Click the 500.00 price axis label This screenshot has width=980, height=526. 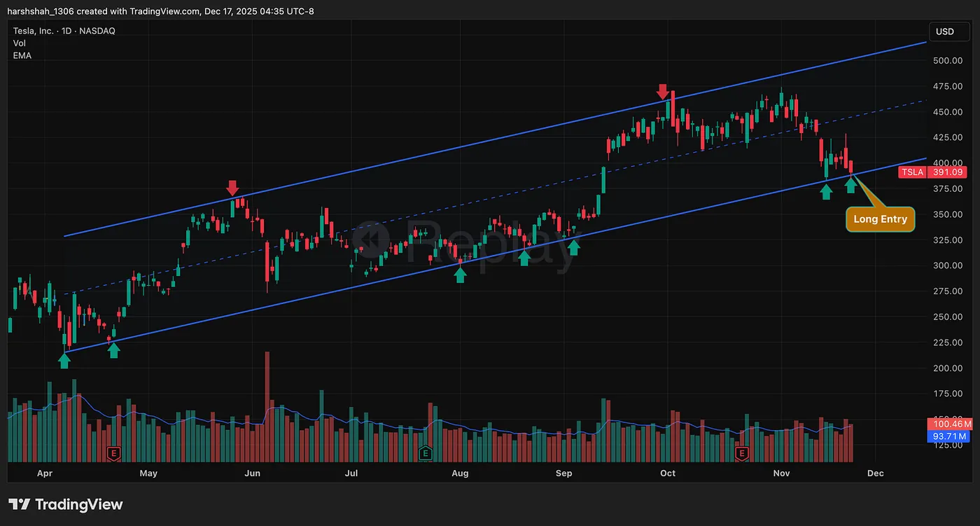tap(947, 61)
